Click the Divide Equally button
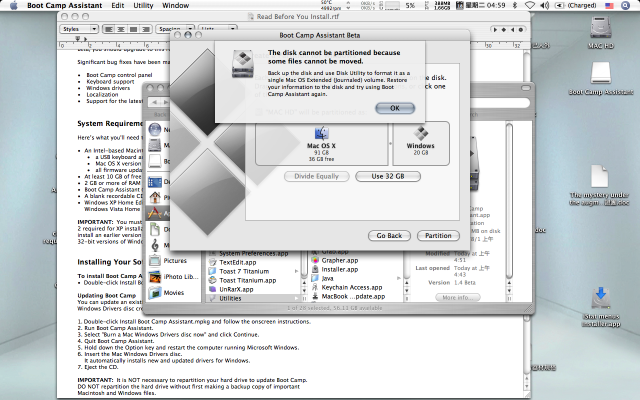This screenshot has width=640, height=400. coord(317,176)
